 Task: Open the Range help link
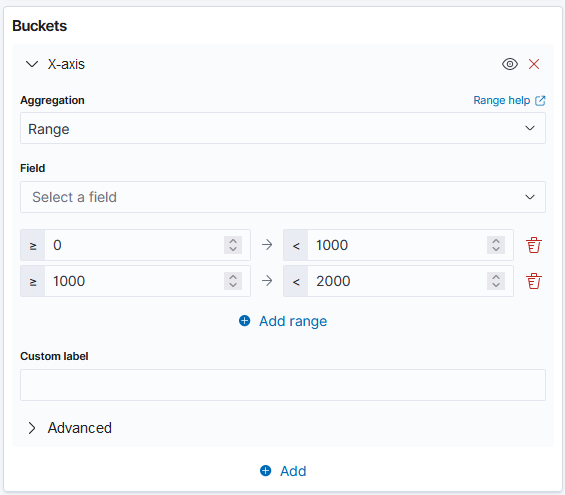[502, 101]
